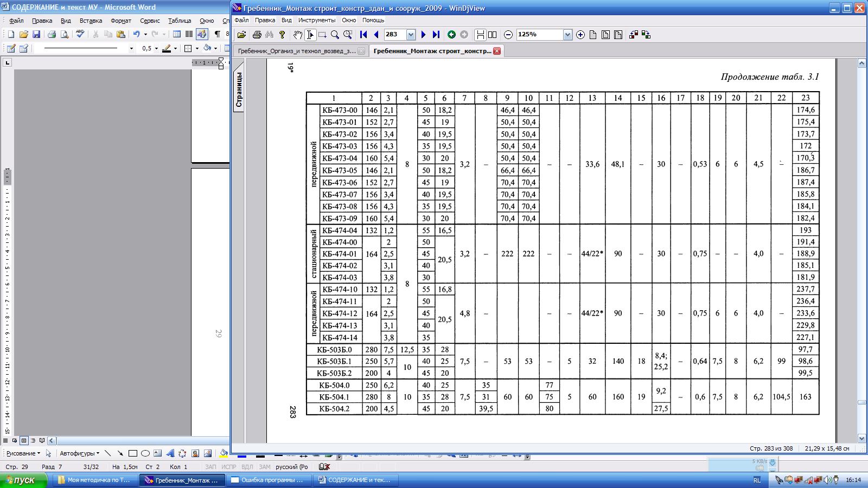This screenshot has height=488, width=868.
Task: Click the RL language indicator in tray
Action: (x=757, y=480)
